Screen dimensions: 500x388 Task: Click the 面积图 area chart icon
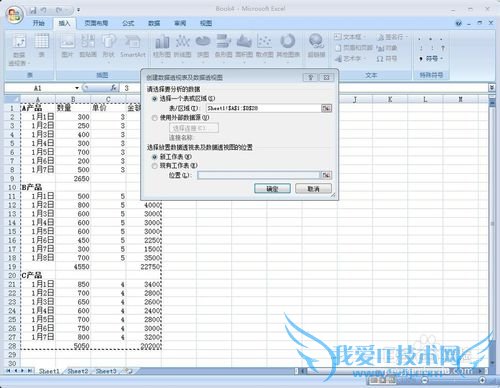pos(244,47)
